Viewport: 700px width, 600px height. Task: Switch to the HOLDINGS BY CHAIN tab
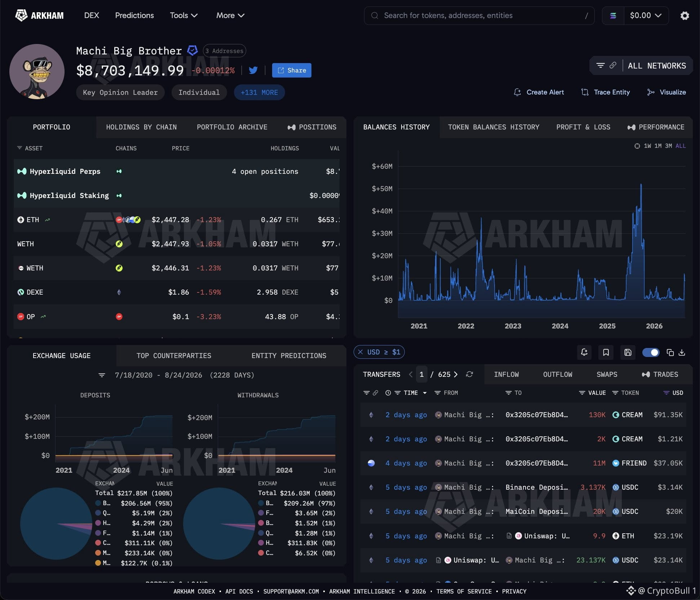141,127
